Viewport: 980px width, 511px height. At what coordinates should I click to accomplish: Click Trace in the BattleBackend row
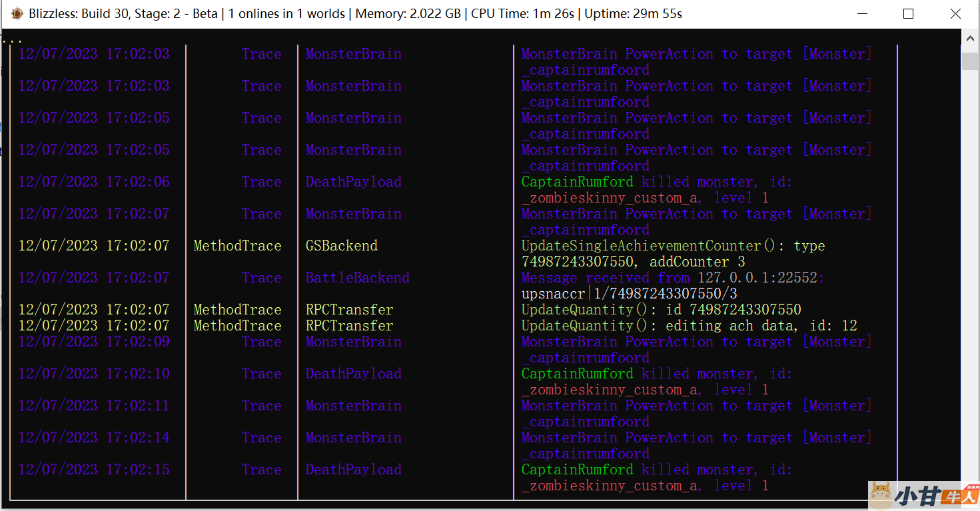pos(261,277)
